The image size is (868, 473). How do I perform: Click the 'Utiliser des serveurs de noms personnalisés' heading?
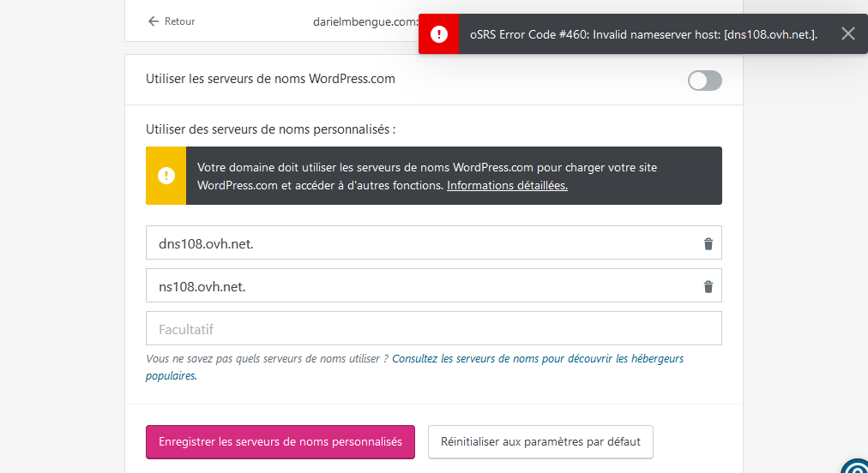click(x=270, y=129)
